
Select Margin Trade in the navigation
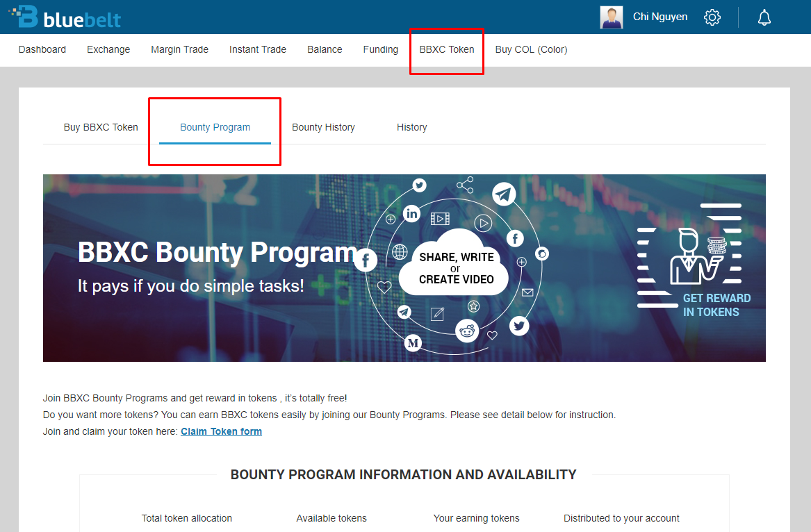click(x=179, y=49)
